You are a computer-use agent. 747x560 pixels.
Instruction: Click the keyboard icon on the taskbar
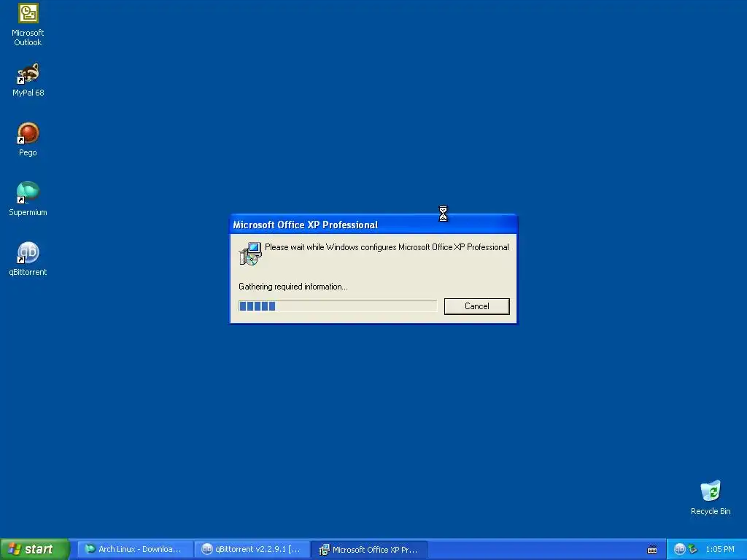652,550
